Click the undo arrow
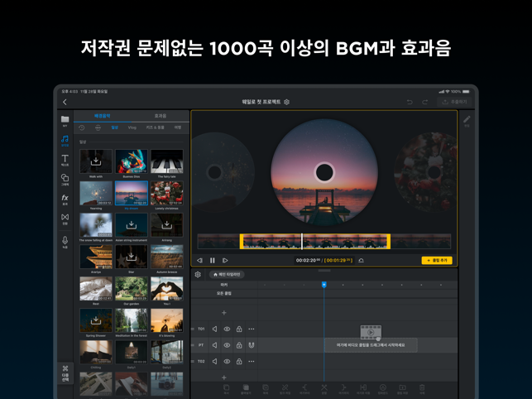 tap(410, 102)
